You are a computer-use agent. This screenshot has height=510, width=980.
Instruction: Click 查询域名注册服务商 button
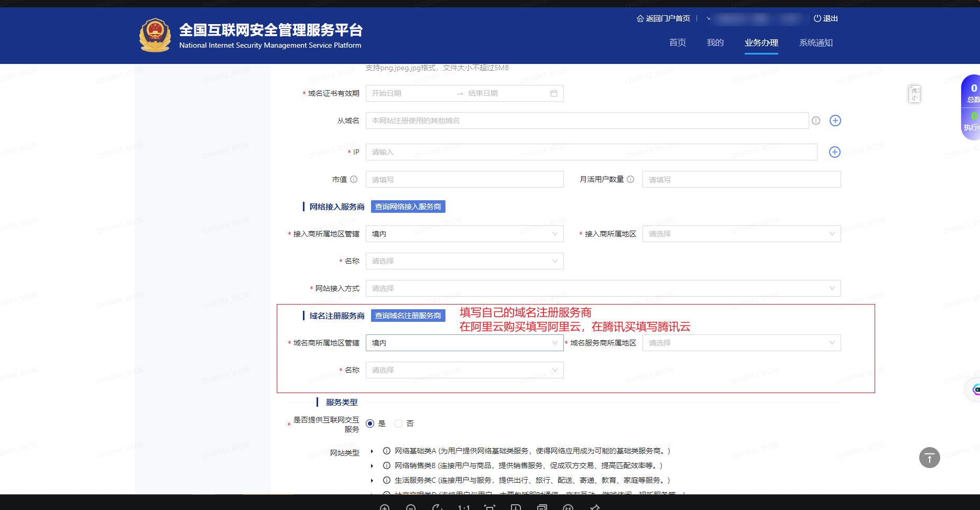pos(408,316)
